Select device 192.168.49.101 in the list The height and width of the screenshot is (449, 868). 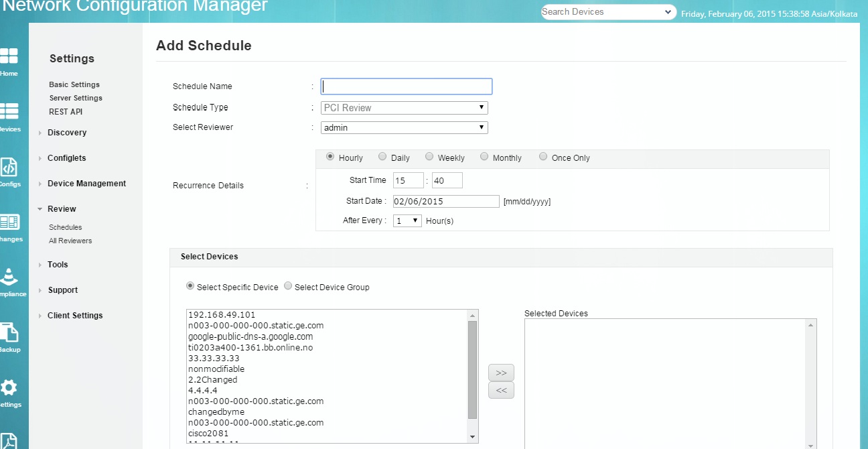click(x=222, y=314)
